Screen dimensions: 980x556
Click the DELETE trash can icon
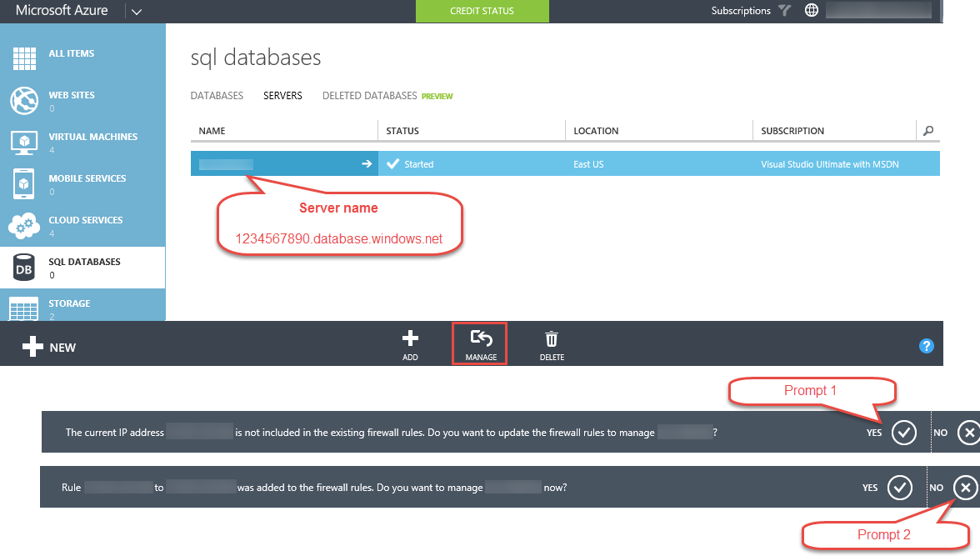pyautogui.click(x=552, y=338)
